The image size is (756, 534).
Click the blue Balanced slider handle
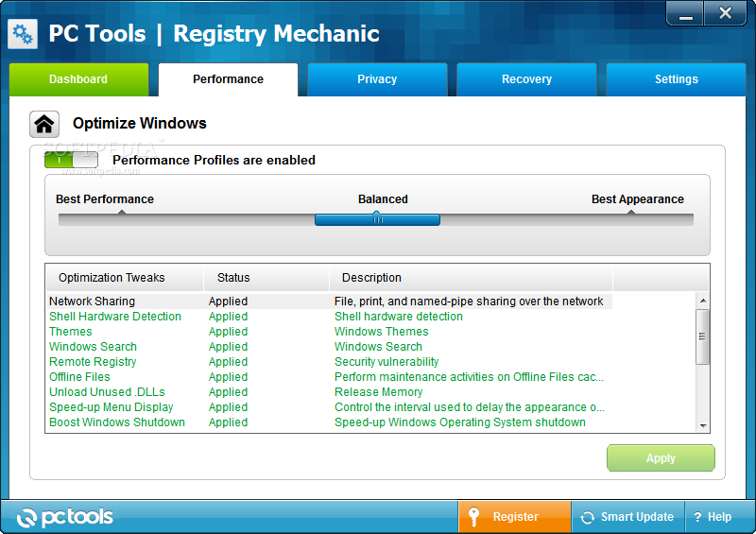tap(377, 219)
